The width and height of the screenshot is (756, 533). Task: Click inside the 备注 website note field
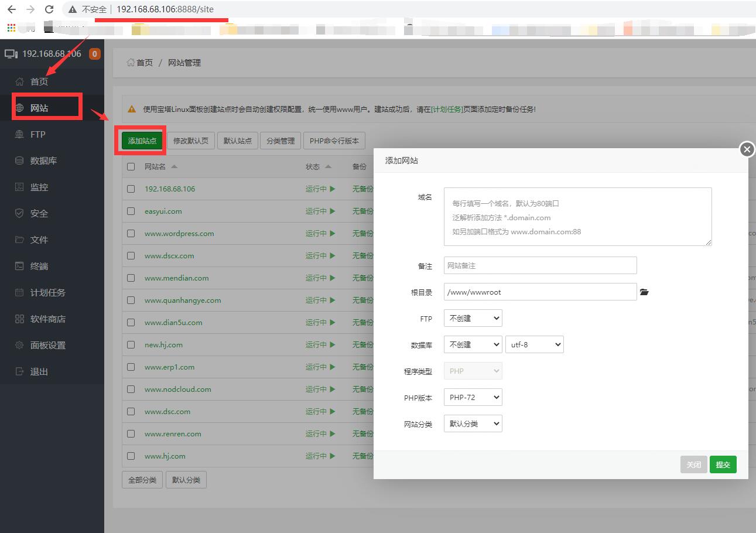tap(540, 265)
